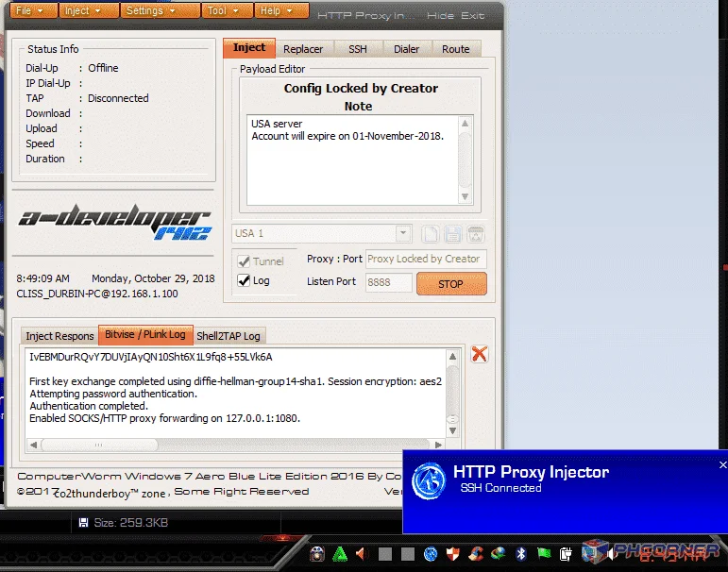
Task: Switch to the Dialer tab
Action: [x=406, y=49]
